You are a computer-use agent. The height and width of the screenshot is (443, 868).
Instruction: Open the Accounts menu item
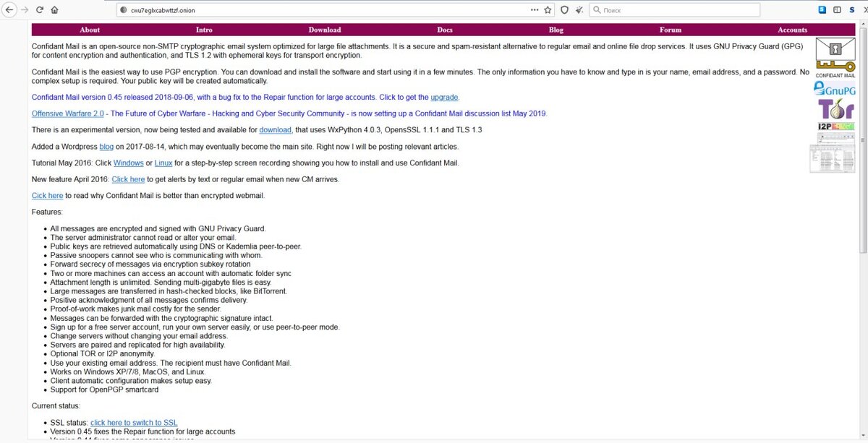[793, 30]
